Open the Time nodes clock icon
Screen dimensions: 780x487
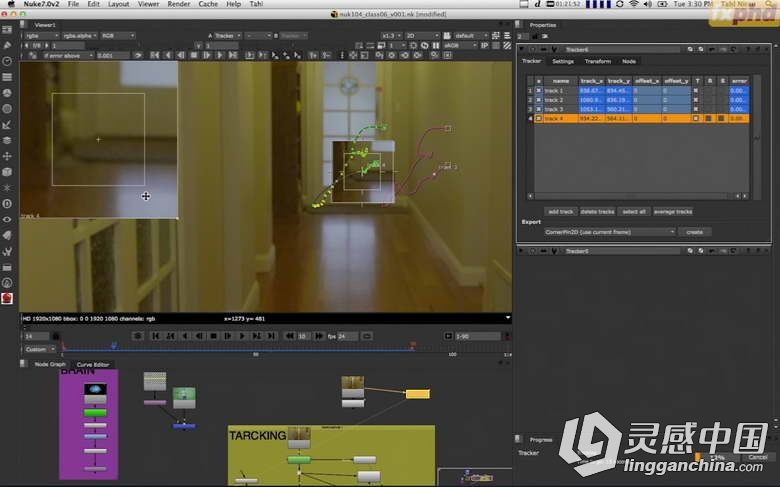tap(7, 61)
